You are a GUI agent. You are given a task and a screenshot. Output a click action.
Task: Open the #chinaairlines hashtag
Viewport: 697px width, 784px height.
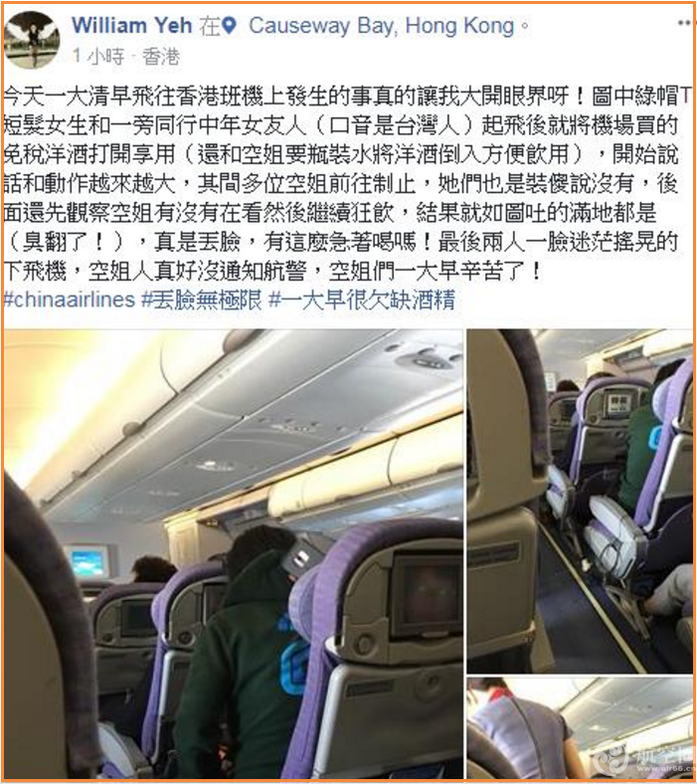click(69, 300)
